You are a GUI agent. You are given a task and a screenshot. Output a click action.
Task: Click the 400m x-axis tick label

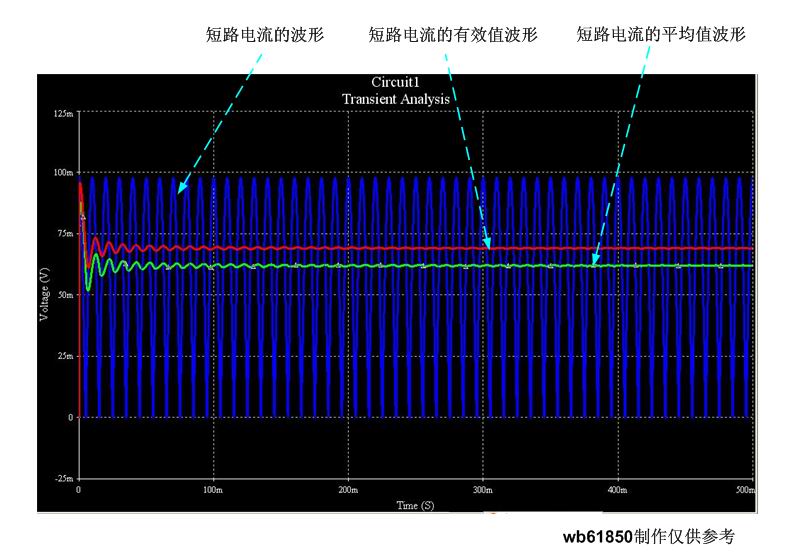pyautogui.click(x=617, y=491)
